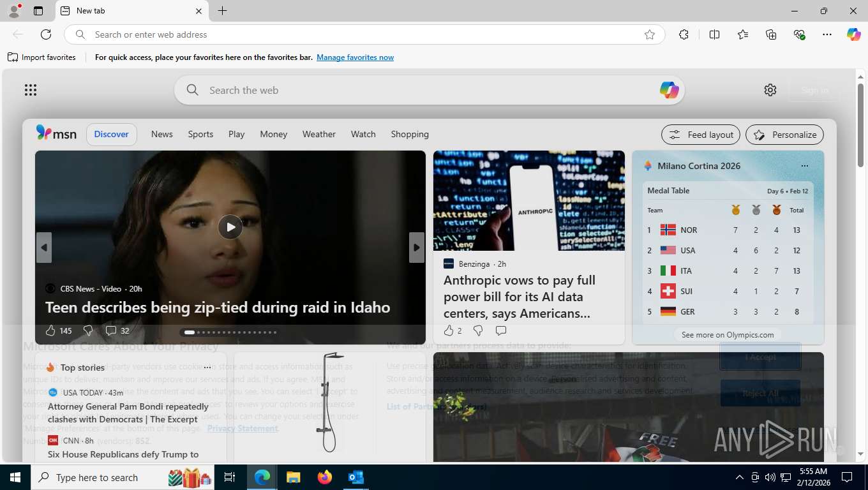Open the Money tab

(274, 134)
